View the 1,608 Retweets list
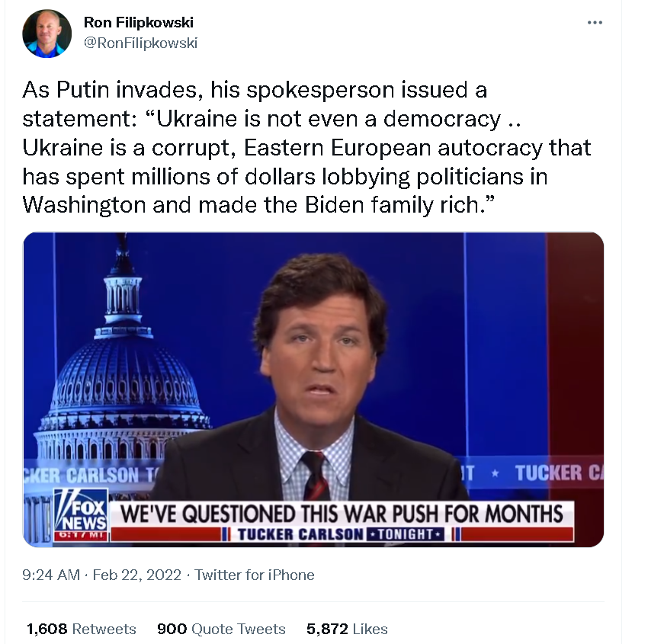This screenshot has height=644, width=648. pyautogui.click(x=82, y=629)
